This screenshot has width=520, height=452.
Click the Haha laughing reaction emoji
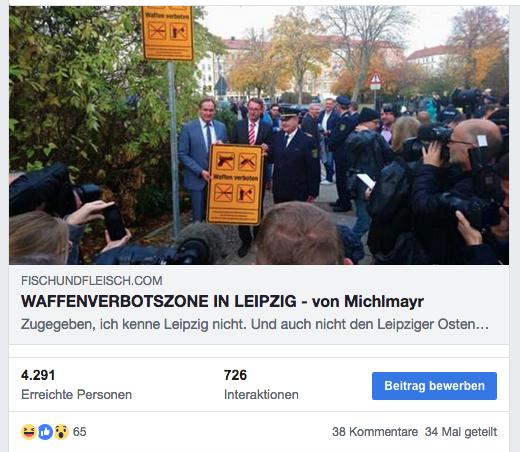[x=29, y=432]
